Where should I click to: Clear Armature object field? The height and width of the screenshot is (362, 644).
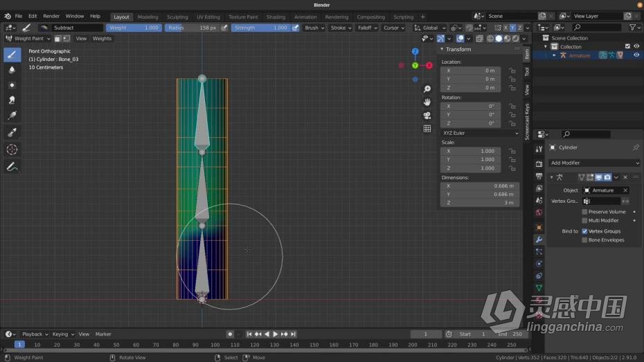coord(625,190)
